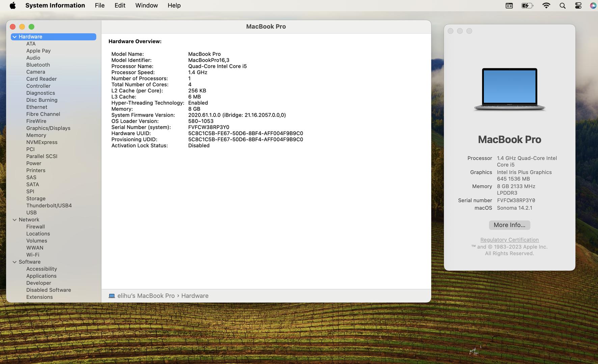Open the Edit menu

(x=120, y=5)
